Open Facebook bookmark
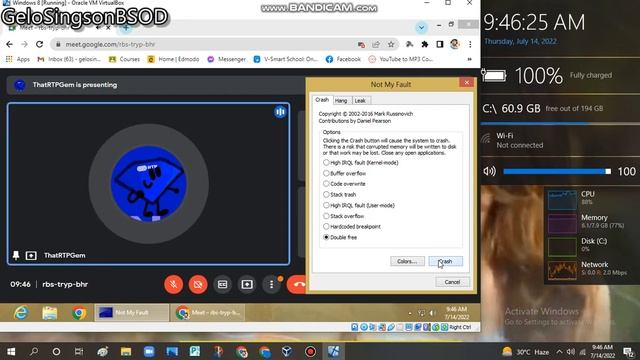The image size is (640, 360). (343, 59)
